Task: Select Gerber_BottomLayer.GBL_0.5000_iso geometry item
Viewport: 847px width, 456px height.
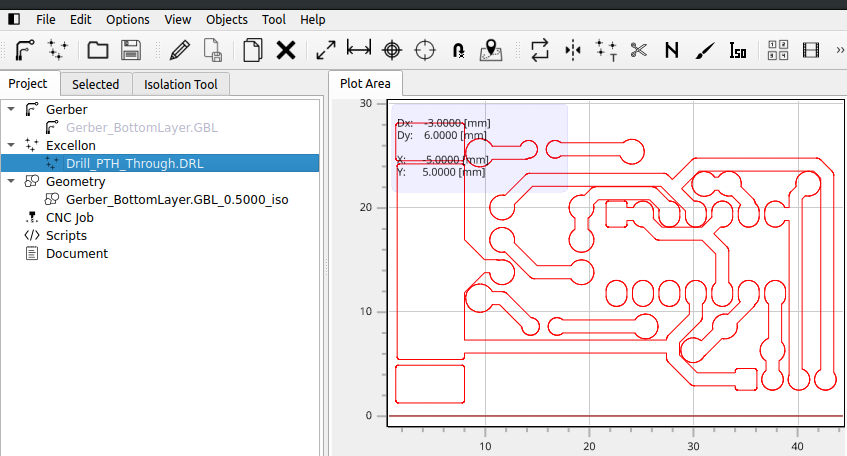Action: [176, 199]
